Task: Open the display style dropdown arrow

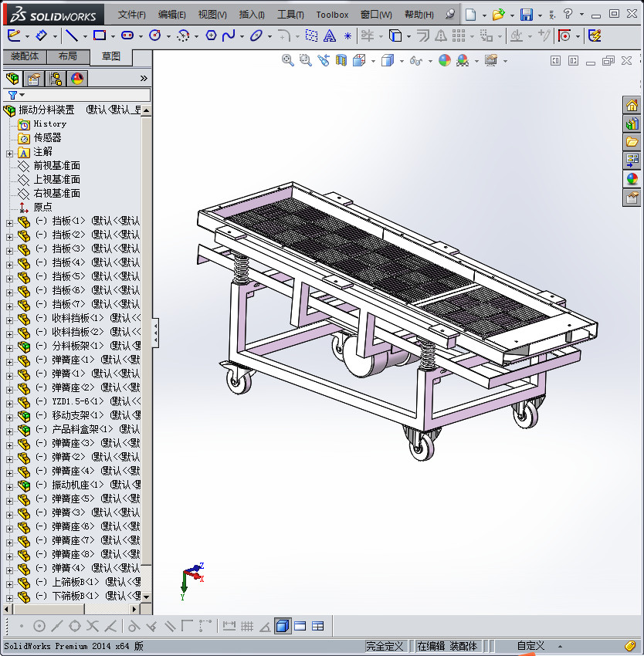Action: point(402,62)
